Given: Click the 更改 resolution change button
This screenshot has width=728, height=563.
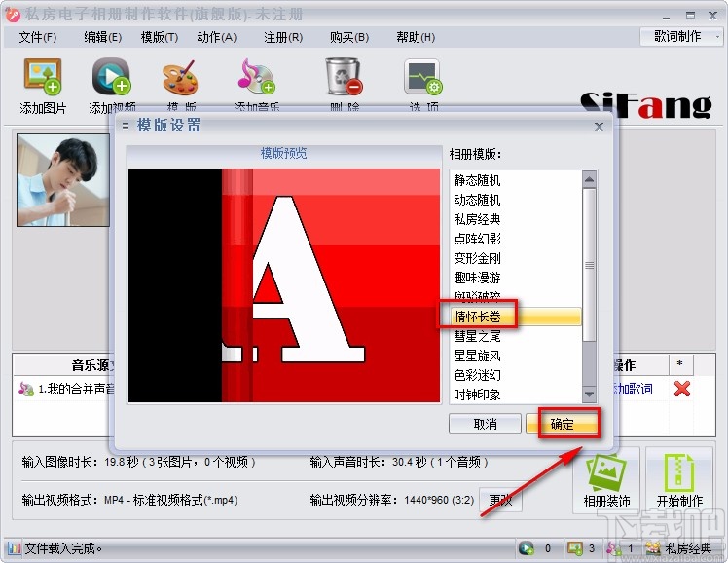Looking at the screenshot, I should (500, 500).
